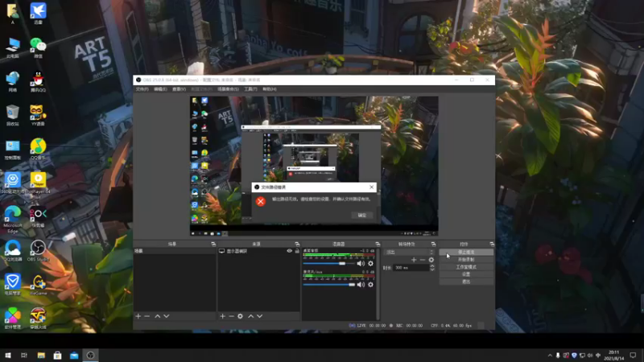
Task: Open transition properties gear icon
Action: pyautogui.click(x=431, y=260)
